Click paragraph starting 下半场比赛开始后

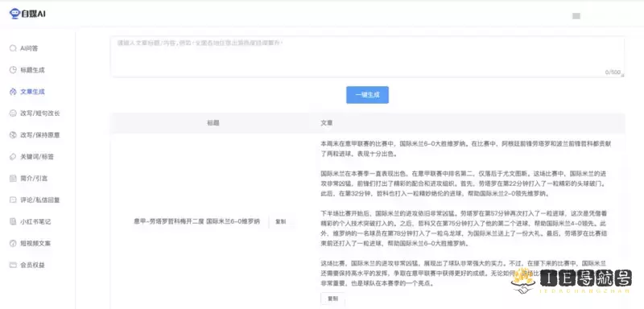click(464, 229)
